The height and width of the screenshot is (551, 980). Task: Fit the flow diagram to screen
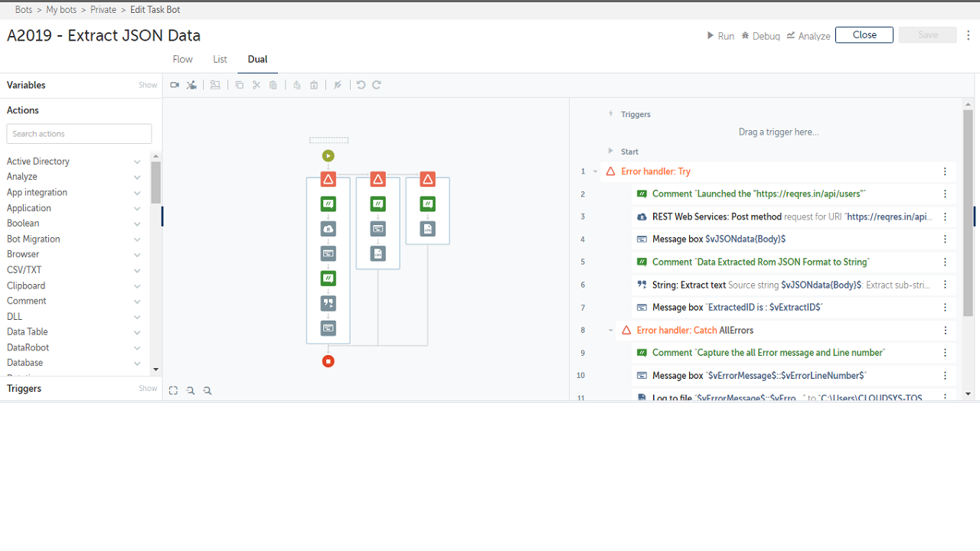coord(173,390)
